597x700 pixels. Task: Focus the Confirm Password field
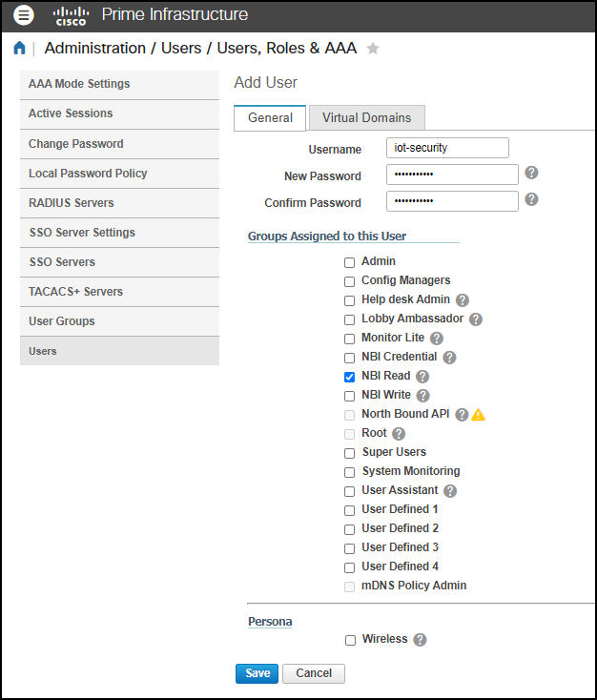pyautogui.click(x=452, y=201)
